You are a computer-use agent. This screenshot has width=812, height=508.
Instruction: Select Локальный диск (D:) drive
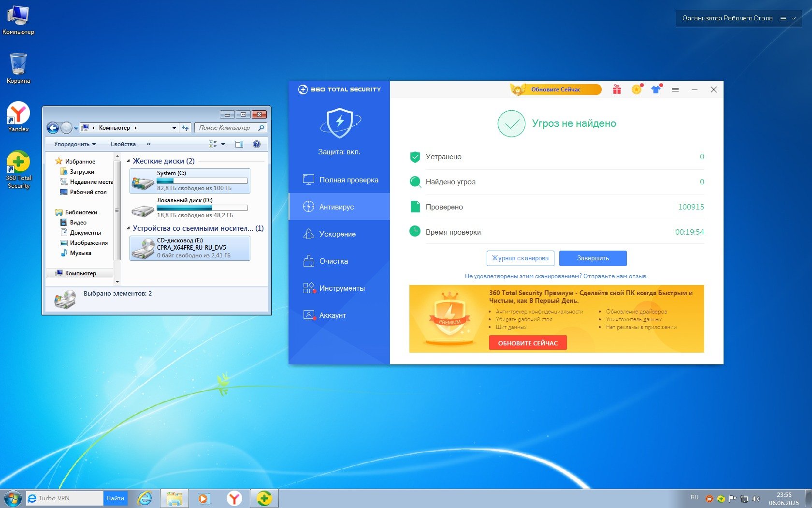(x=190, y=208)
